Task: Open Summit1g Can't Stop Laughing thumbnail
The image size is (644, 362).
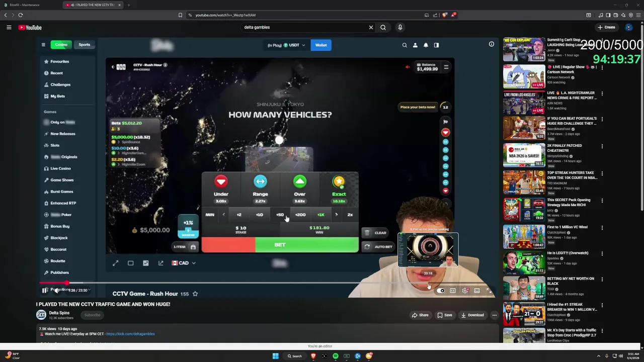Action: click(x=524, y=49)
